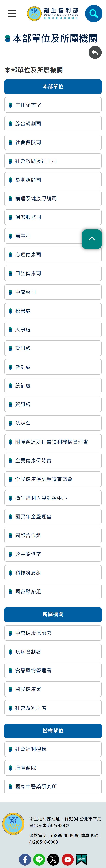Open the 國家中醫藥研究所 link
Image resolution: width=106 pixels, height=868 pixels.
tap(53, 786)
